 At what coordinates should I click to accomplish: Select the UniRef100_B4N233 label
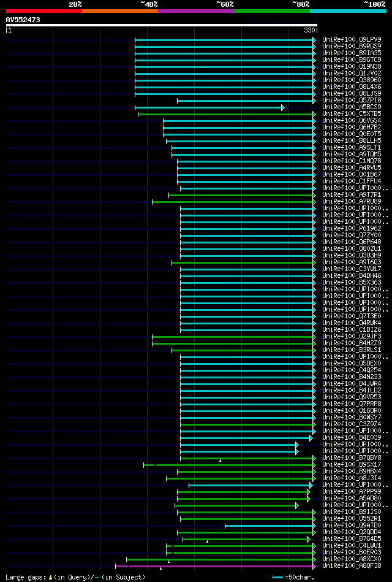tap(352, 377)
